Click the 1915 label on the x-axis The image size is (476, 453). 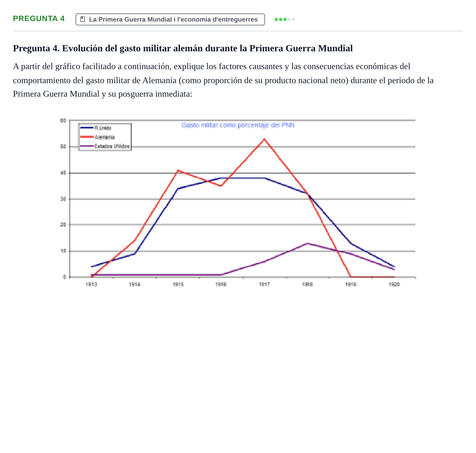point(178,284)
